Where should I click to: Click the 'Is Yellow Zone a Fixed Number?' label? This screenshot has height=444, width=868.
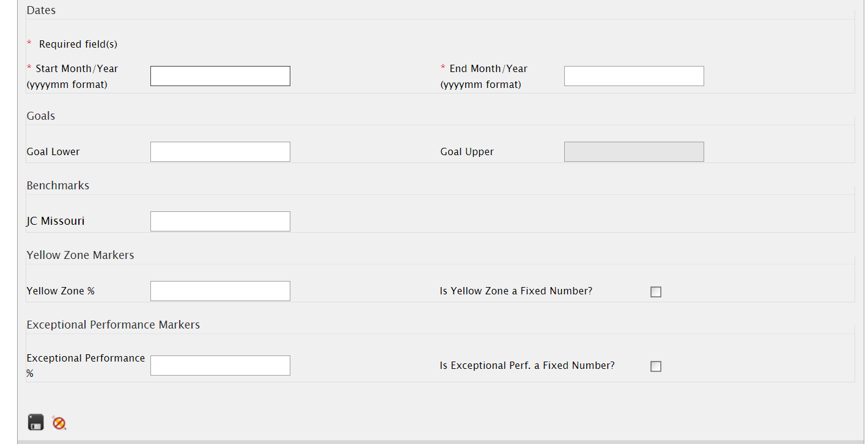point(516,291)
